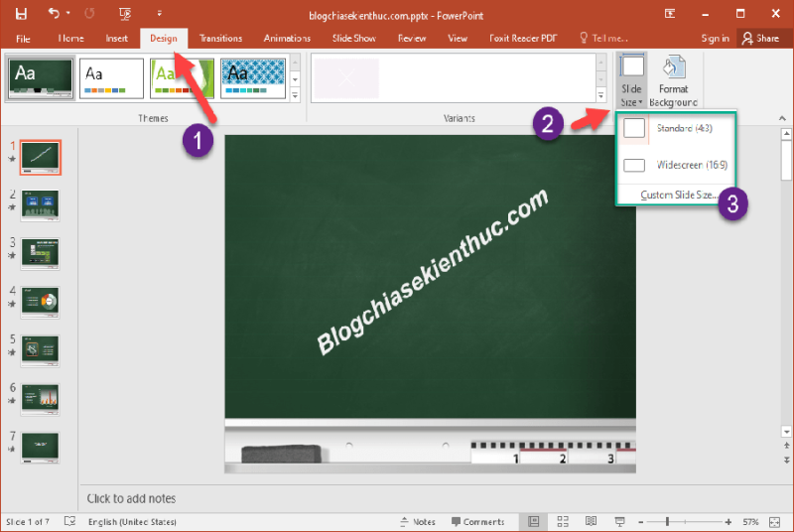
Task: Click to add notes area
Action: click(131, 498)
